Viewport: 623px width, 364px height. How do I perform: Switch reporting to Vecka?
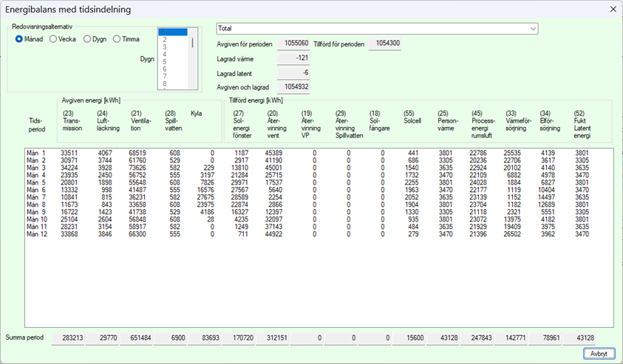[x=53, y=39]
